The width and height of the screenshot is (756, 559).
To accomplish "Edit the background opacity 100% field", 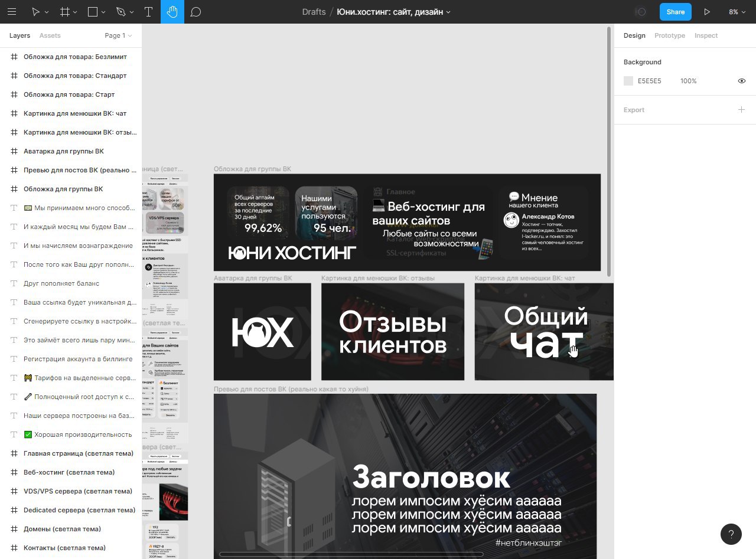I will click(x=688, y=81).
